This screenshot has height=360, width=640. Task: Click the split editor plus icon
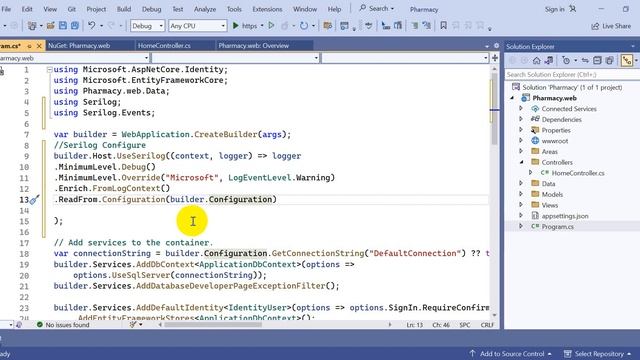(x=495, y=58)
